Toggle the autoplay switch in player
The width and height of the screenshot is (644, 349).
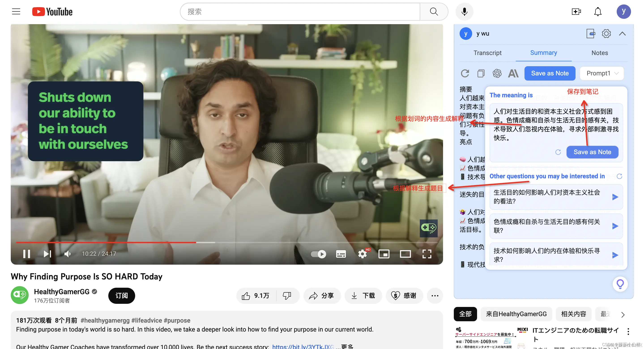(x=318, y=254)
